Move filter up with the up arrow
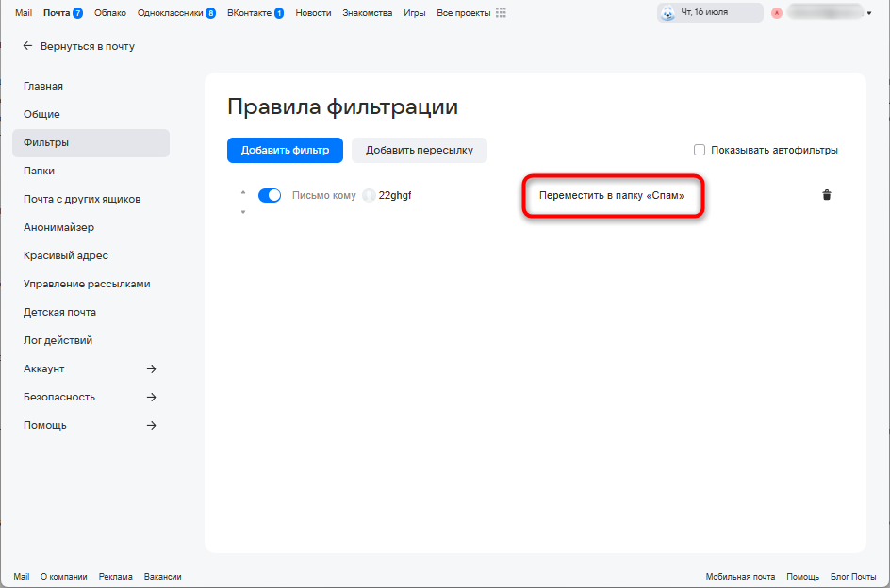The height and width of the screenshot is (588, 890). click(x=243, y=192)
